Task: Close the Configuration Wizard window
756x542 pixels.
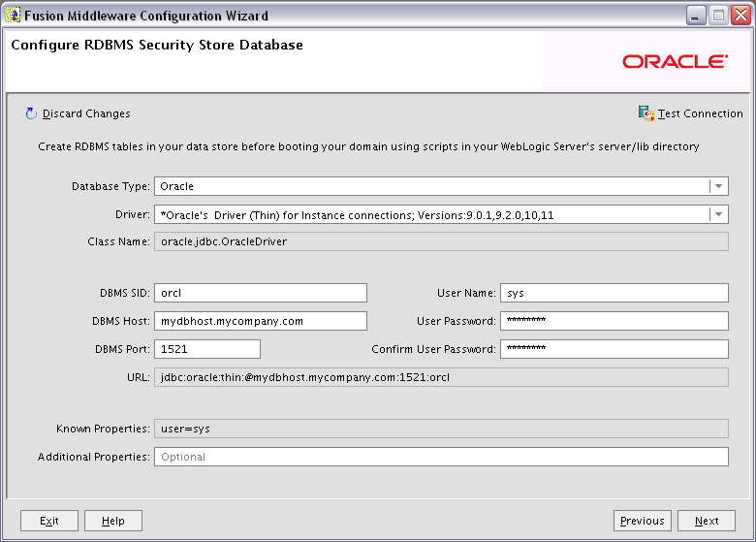Action: [x=740, y=16]
